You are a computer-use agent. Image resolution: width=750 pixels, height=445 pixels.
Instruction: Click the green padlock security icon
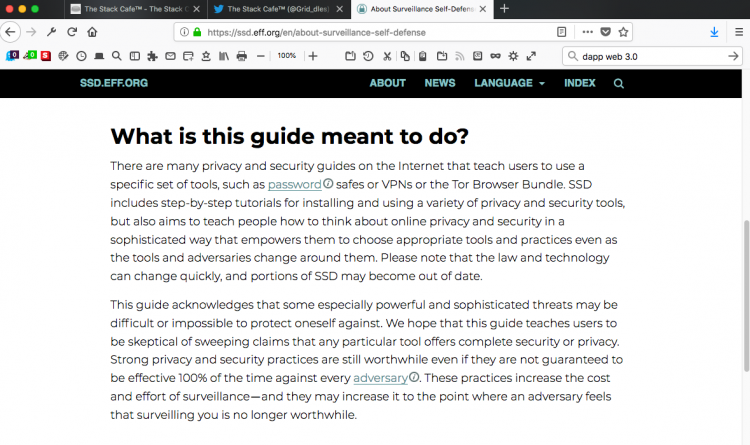click(197, 32)
